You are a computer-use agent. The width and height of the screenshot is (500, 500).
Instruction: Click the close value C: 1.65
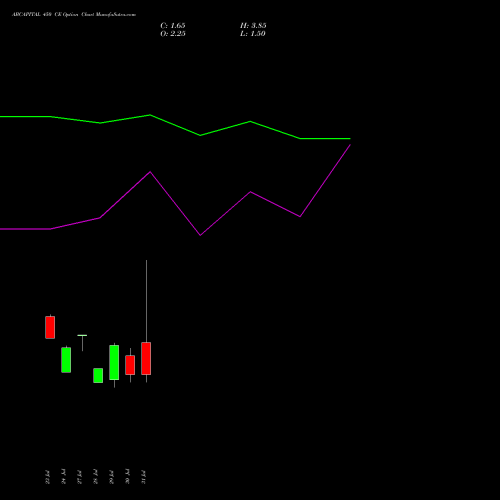(x=173, y=26)
